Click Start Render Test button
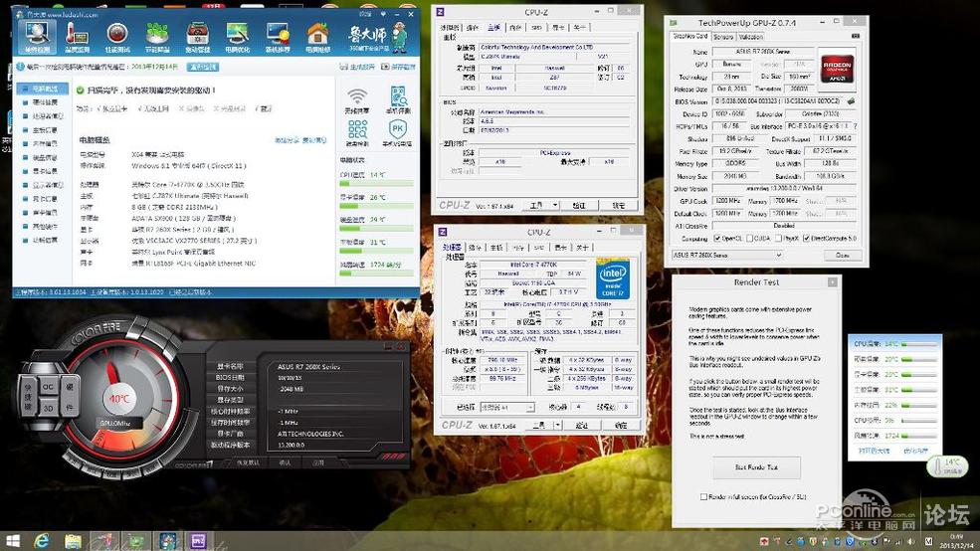Screen dimensions: 980x551 [756, 467]
